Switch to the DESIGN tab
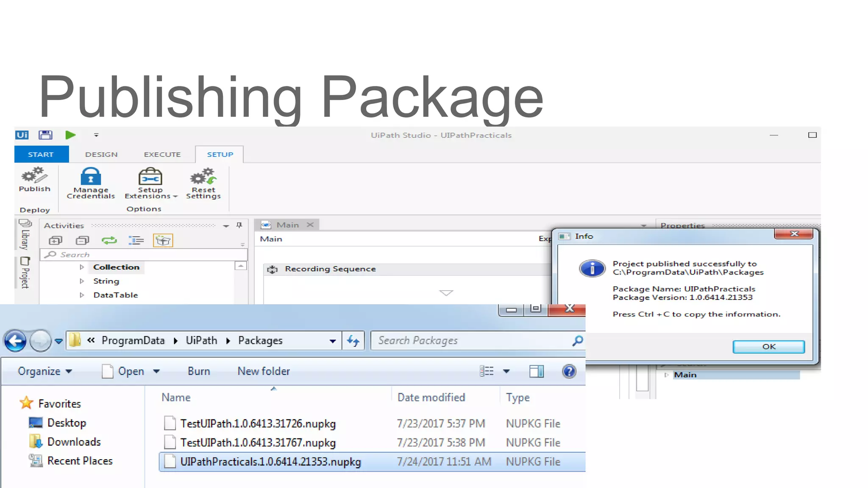This screenshot has height=488, width=868. click(101, 154)
